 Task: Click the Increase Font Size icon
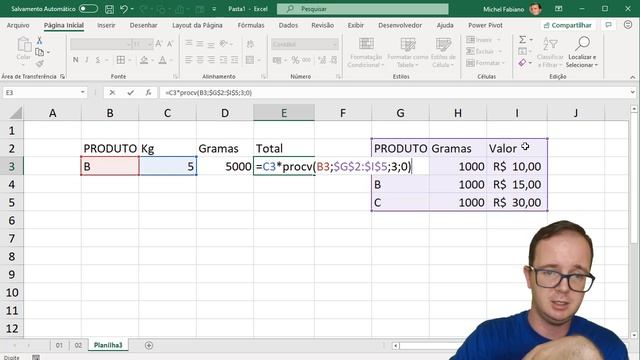[159, 44]
